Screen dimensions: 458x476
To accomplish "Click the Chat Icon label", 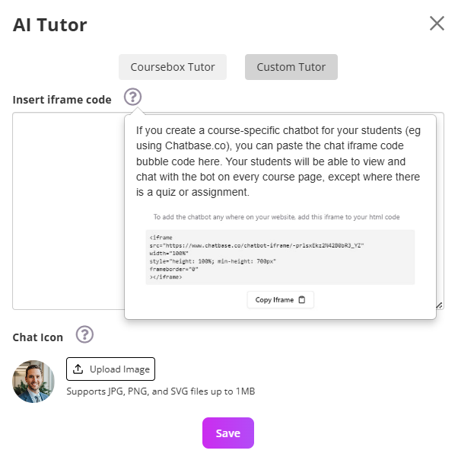I will (x=38, y=337).
